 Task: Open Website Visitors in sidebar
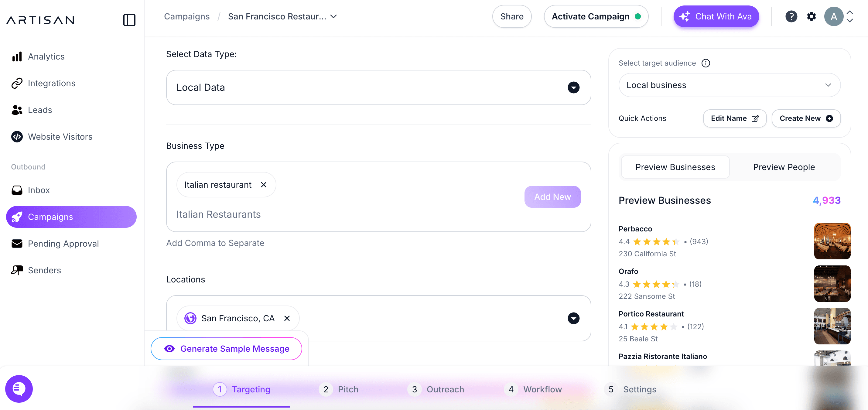(60, 137)
